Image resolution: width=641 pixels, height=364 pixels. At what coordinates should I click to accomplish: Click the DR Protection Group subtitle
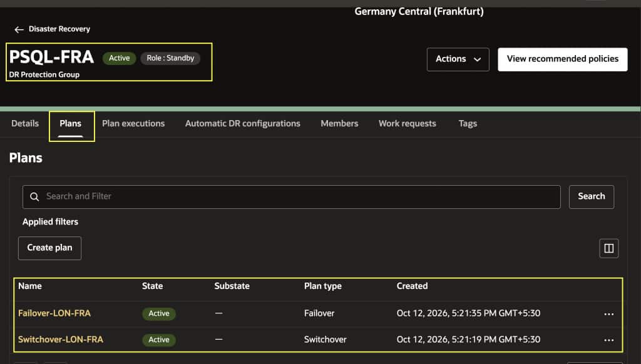pos(44,75)
